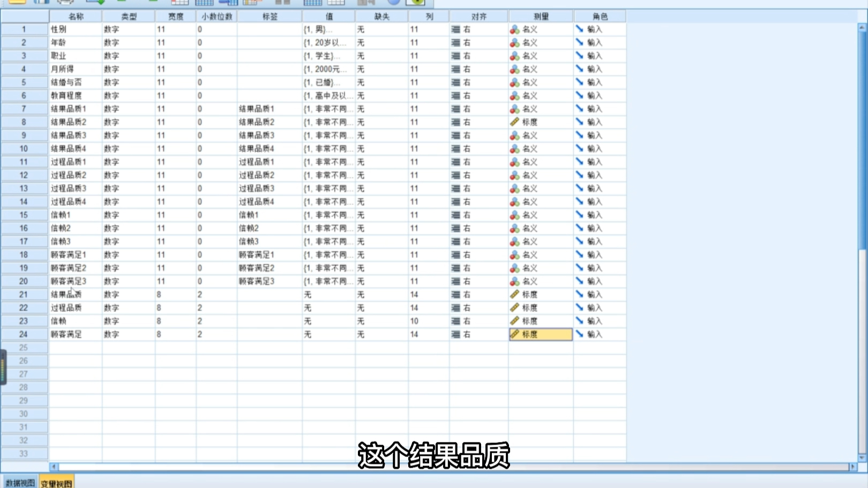Click the 角色 column header
The width and height of the screenshot is (868, 488).
600,17
